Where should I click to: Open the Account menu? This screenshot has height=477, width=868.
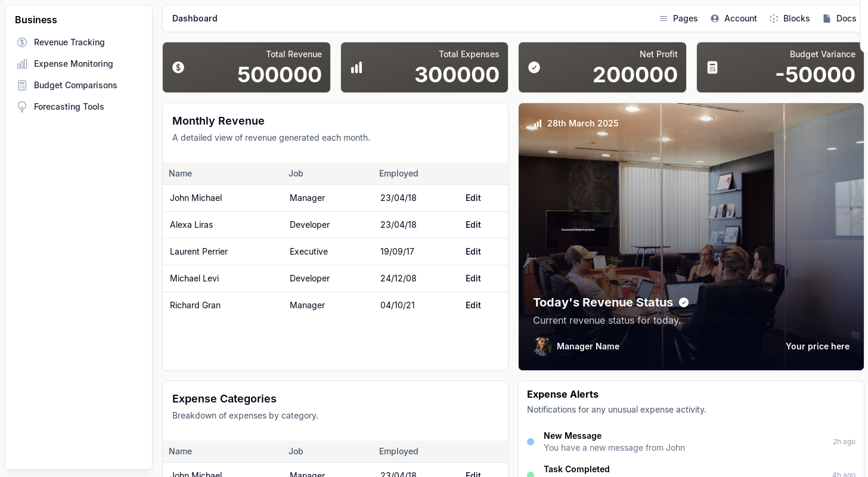734,18
